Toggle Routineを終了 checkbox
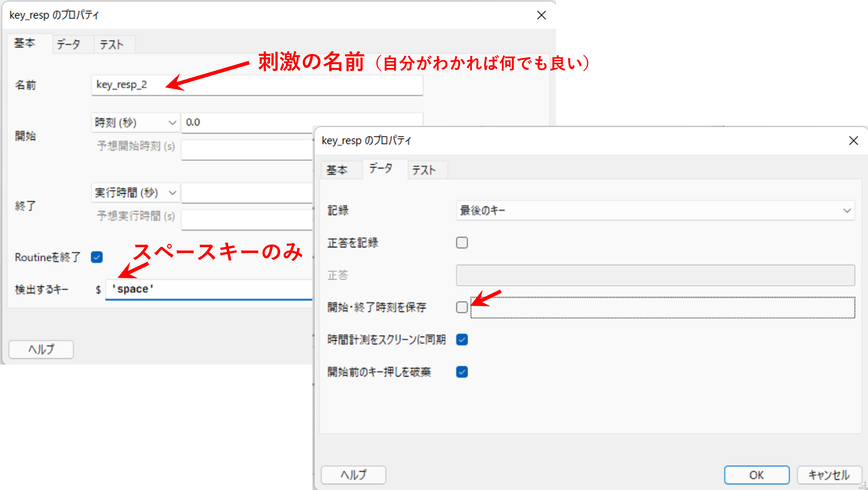This screenshot has height=490, width=868. [97, 257]
